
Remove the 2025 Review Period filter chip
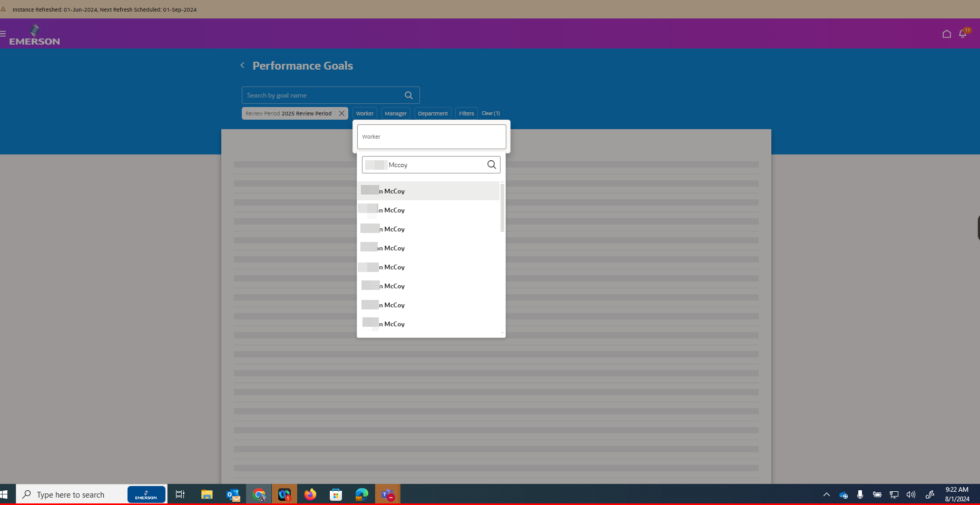tap(341, 113)
